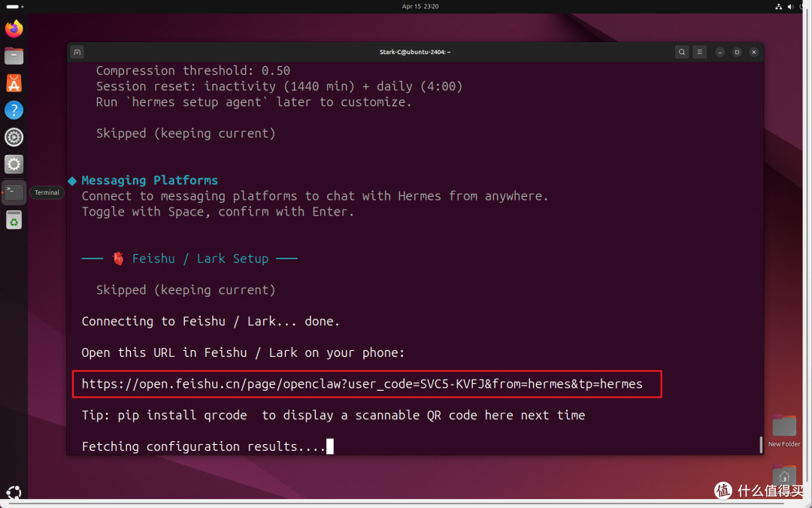Minimize the terminal window

pyautogui.click(x=720, y=52)
